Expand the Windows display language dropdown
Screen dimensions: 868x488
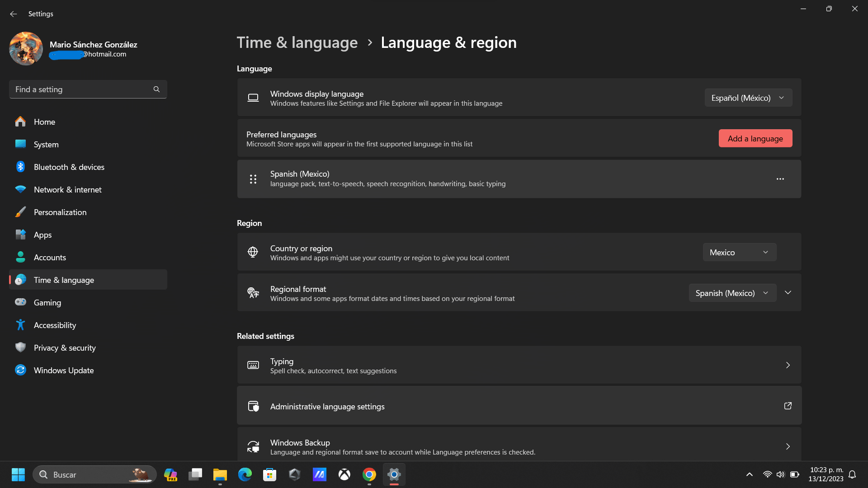747,97
